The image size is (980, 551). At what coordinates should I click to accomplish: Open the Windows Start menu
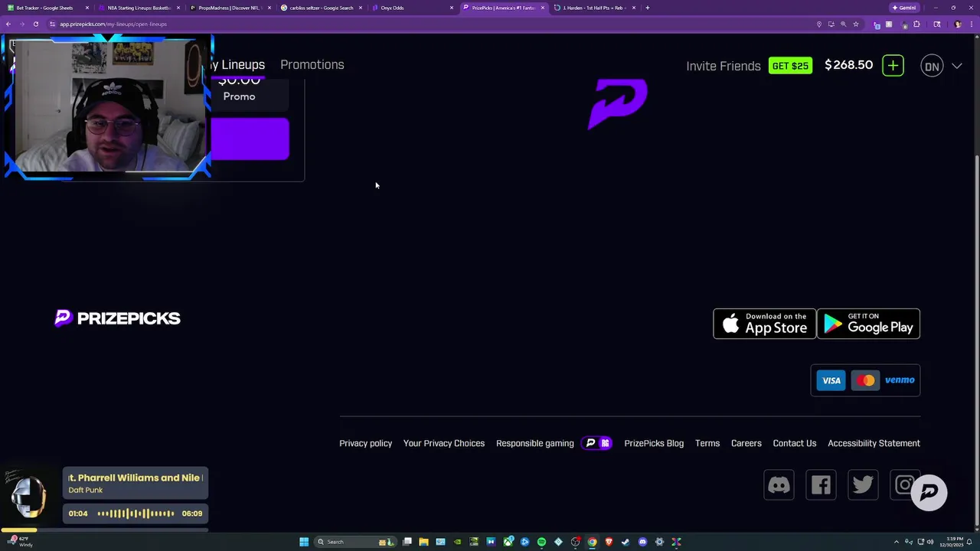(304, 542)
